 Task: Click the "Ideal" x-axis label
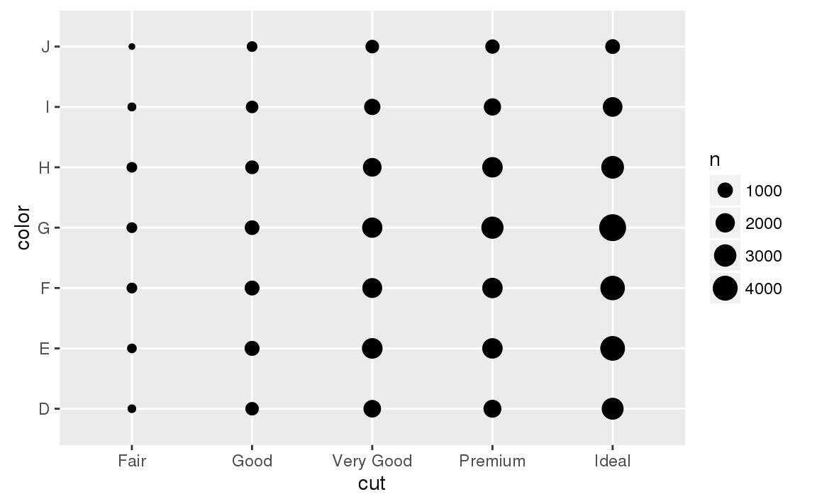pos(613,461)
